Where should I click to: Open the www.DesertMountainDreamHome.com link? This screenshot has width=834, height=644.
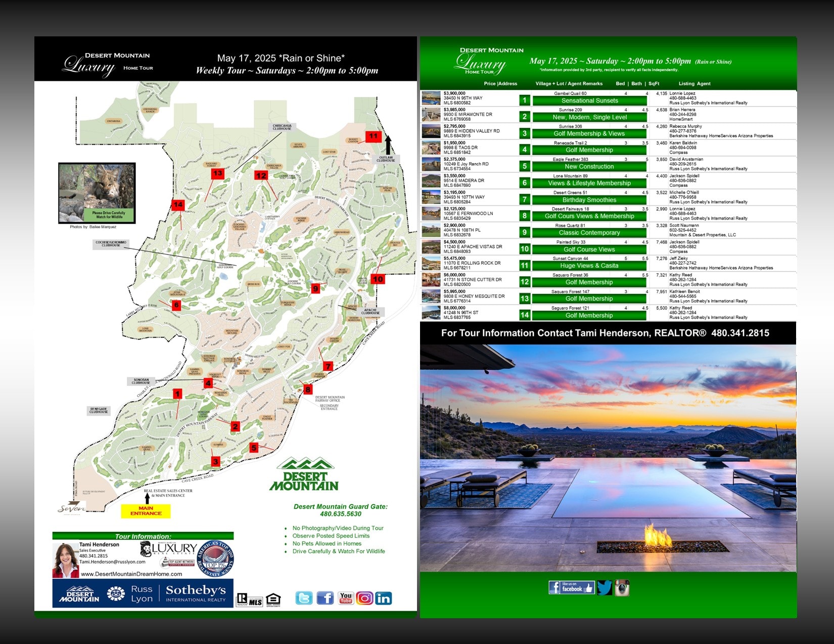pyautogui.click(x=131, y=574)
